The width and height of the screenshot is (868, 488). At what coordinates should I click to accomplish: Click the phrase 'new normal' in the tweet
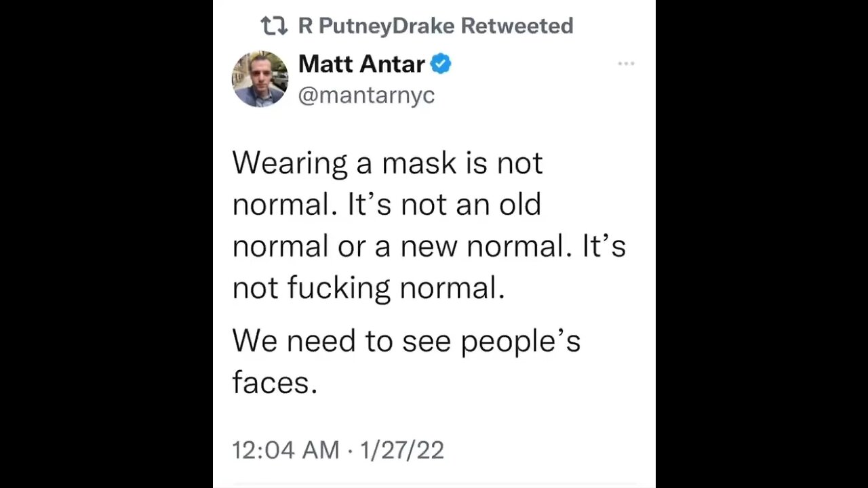(481, 246)
